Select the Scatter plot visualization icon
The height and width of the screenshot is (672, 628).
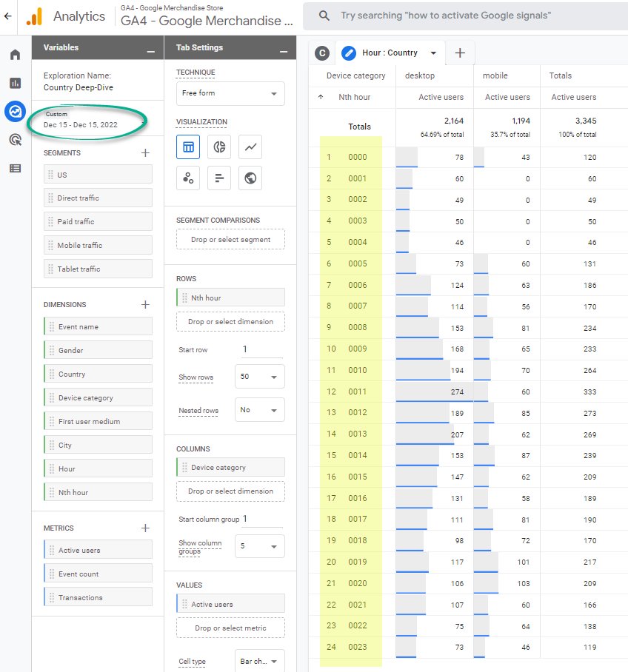point(188,178)
